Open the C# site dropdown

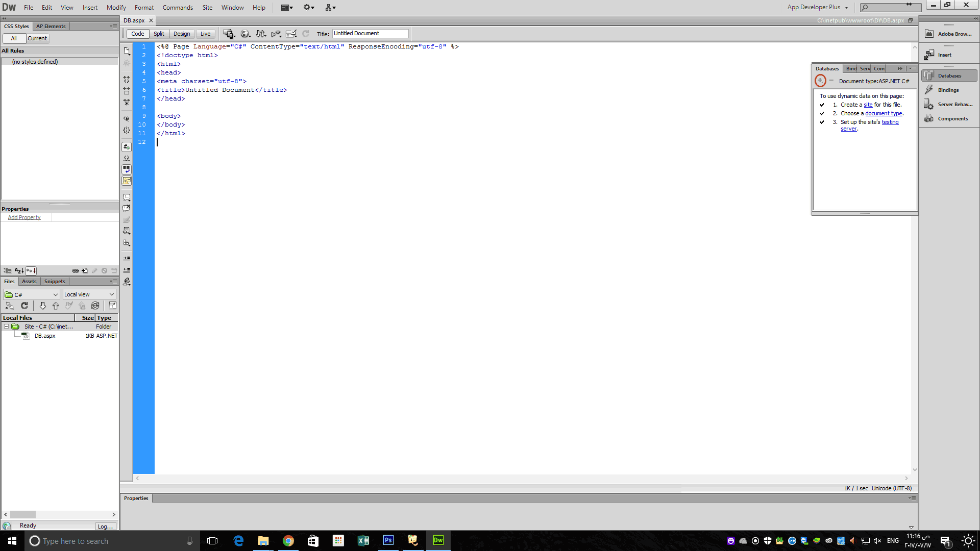click(32, 294)
